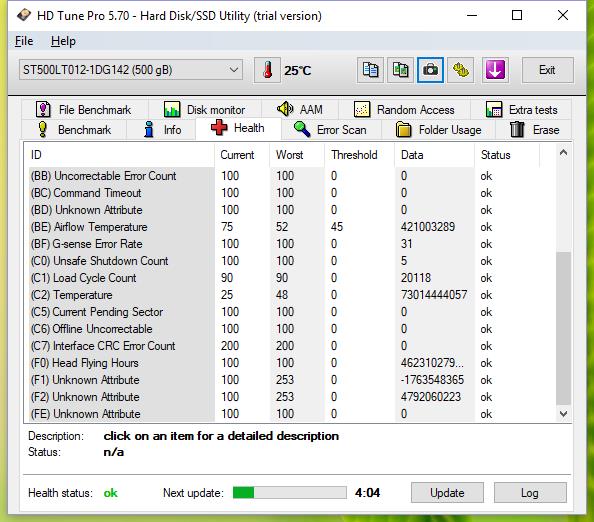Click the thermometer temperature icon

267,70
